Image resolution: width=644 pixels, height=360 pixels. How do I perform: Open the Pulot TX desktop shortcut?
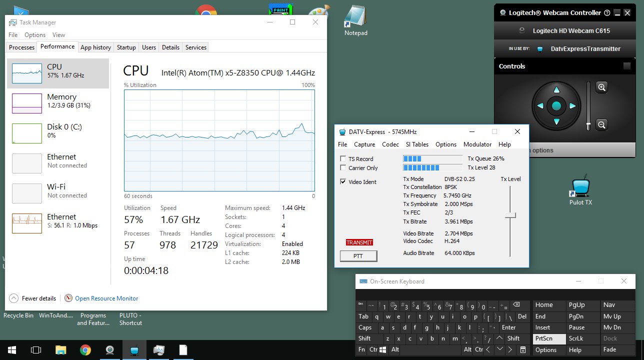point(580,190)
